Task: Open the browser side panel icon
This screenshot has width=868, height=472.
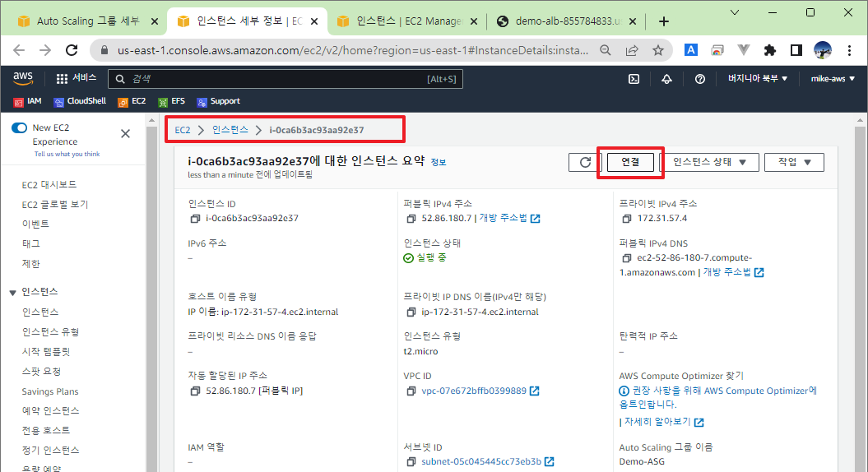Action: pyautogui.click(x=796, y=50)
